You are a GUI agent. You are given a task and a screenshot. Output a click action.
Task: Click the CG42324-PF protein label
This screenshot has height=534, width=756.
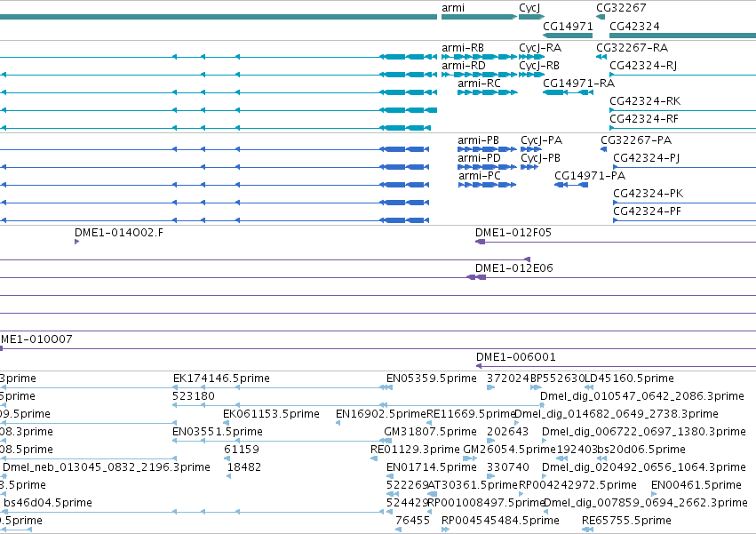click(x=647, y=211)
